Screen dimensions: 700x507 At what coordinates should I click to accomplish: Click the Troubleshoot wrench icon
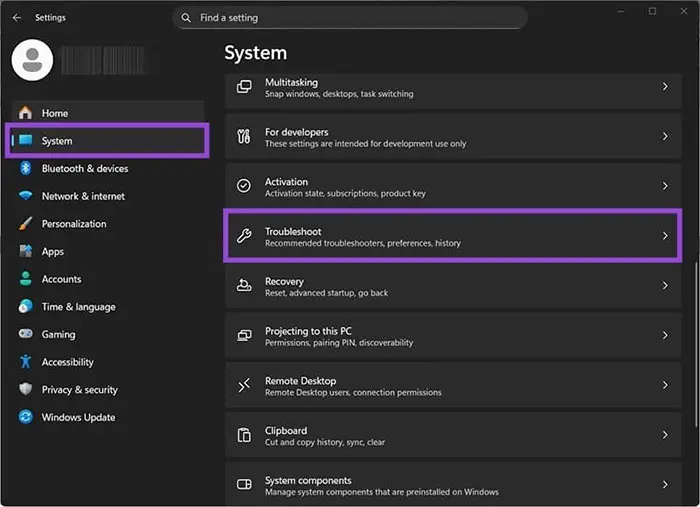click(x=244, y=236)
